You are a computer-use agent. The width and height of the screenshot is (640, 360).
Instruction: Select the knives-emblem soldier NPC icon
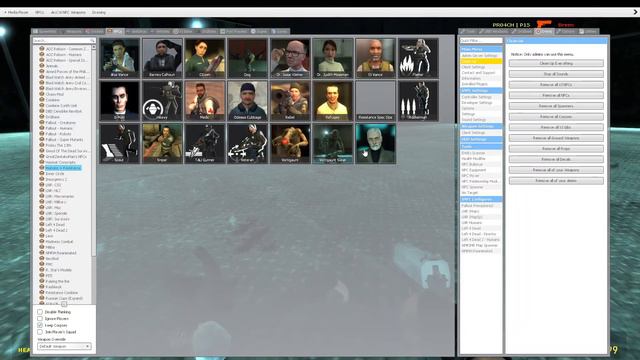pos(418,101)
